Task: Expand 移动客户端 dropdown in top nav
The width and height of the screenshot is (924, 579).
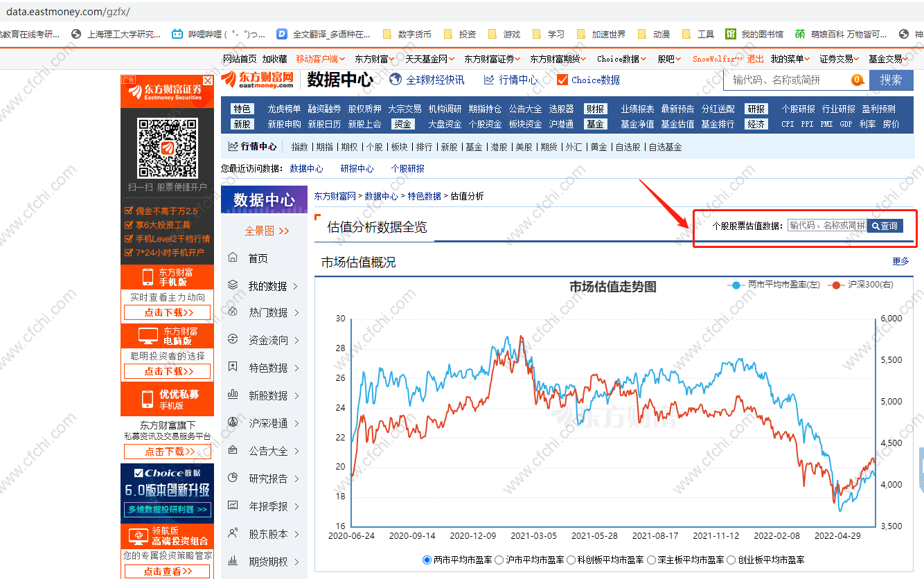Action: click(x=319, y=59)
